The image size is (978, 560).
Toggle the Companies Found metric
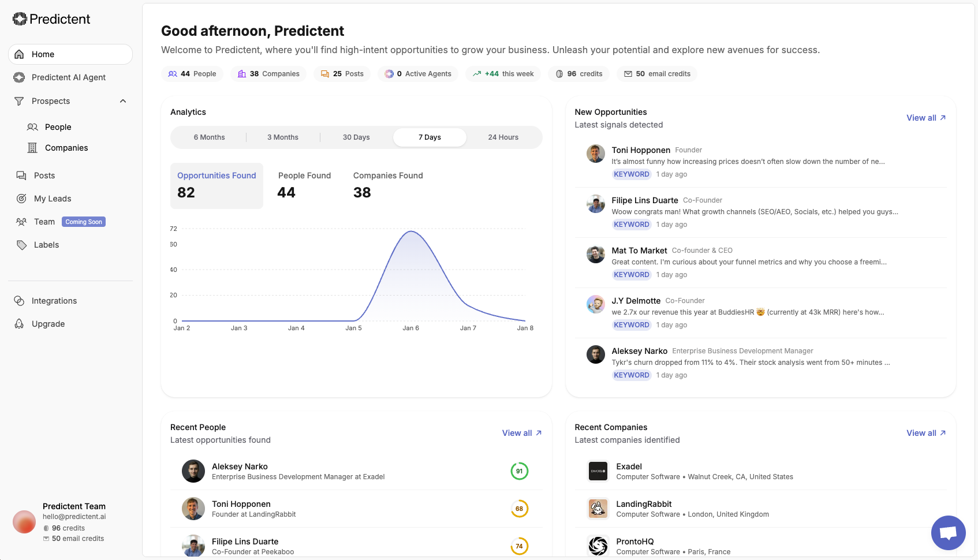(x=388, y=185)
